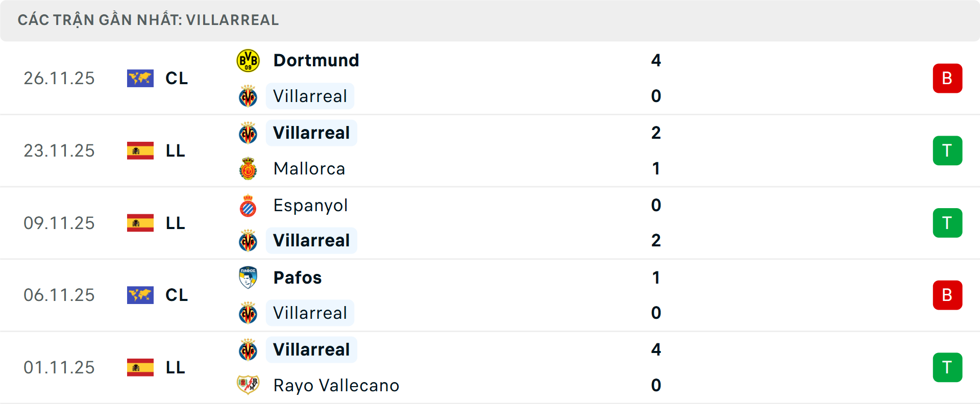This screenshot has width=980, height=404.
Task: Click the green T result badge for Mallorca match
Action: pos(947,151)
